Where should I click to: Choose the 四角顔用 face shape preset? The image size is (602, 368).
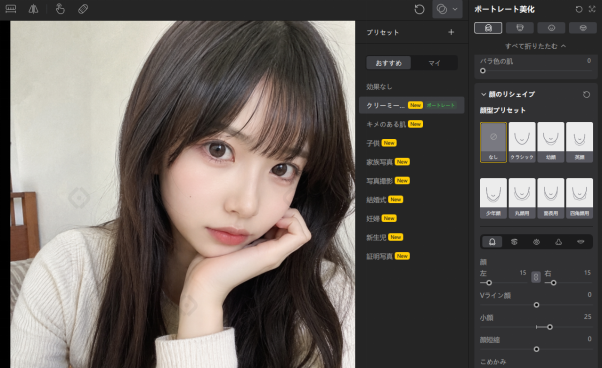tap(579, 198)
